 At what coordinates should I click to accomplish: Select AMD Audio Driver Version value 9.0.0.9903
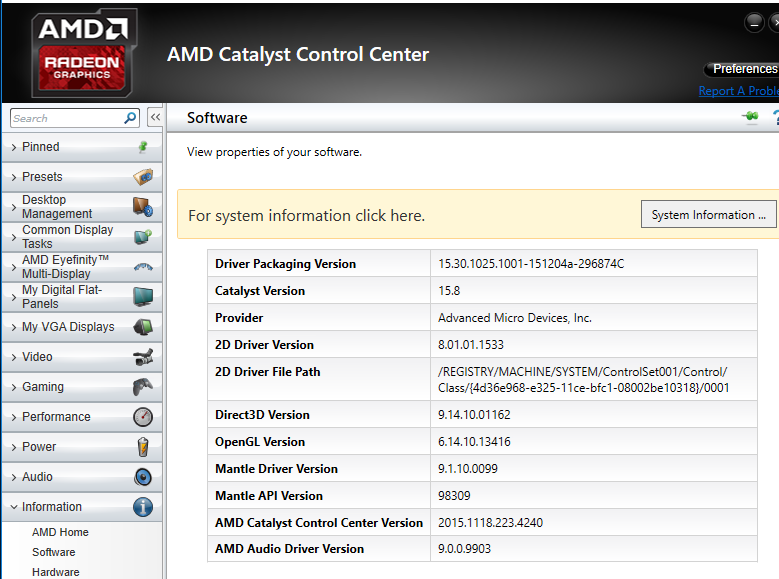[464, 549]
